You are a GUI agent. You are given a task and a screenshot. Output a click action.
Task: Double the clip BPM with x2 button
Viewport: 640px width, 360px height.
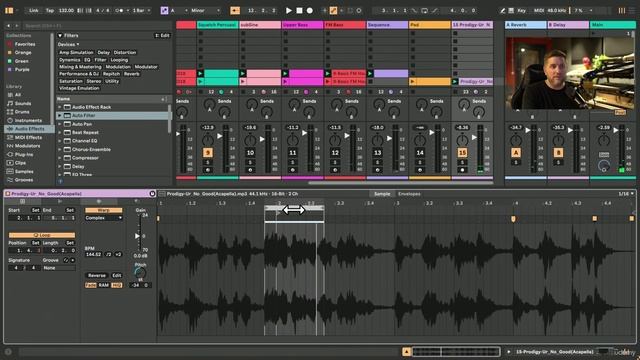(118, 254)
